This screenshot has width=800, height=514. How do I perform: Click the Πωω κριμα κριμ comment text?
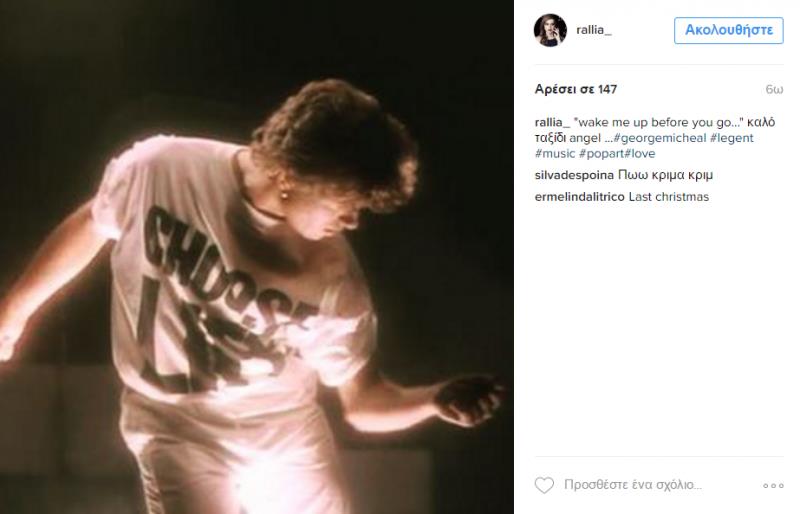(x=665, y=175)
